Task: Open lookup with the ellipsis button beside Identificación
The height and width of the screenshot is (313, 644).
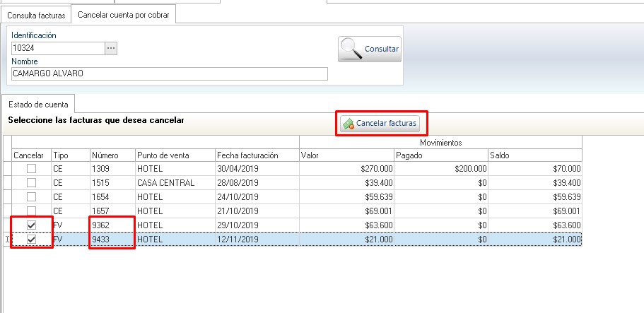Action: click(110, 48)
